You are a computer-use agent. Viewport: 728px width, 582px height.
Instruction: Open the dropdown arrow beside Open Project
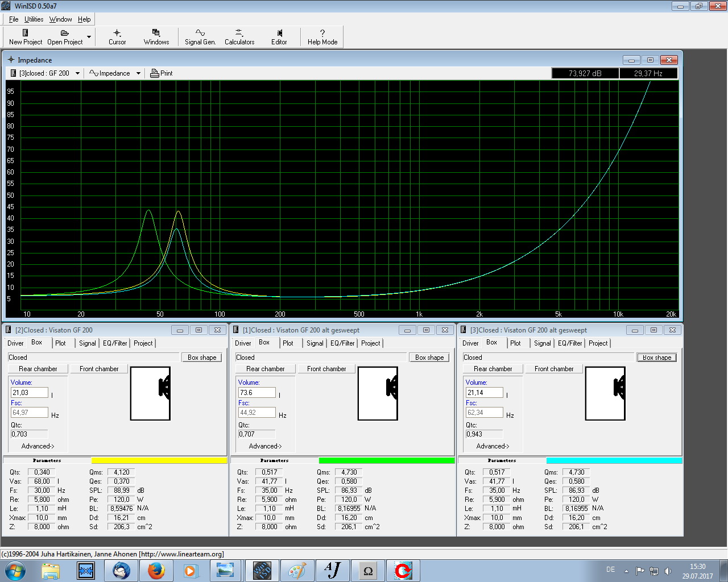click(89, 37)
